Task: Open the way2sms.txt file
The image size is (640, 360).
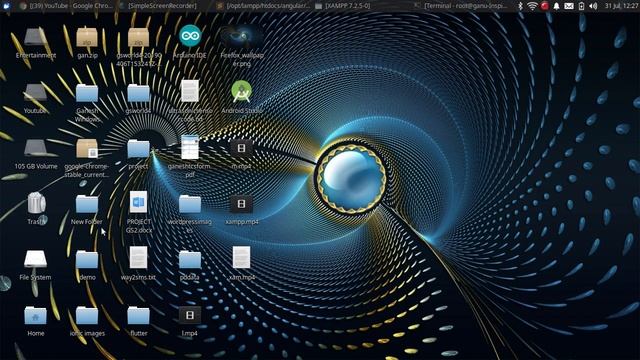Action: click(x=138, y=258)
